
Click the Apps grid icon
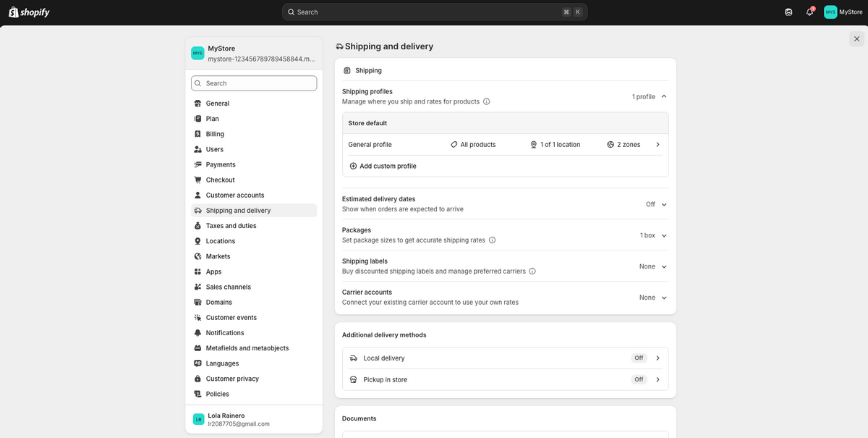pos(198,271)
